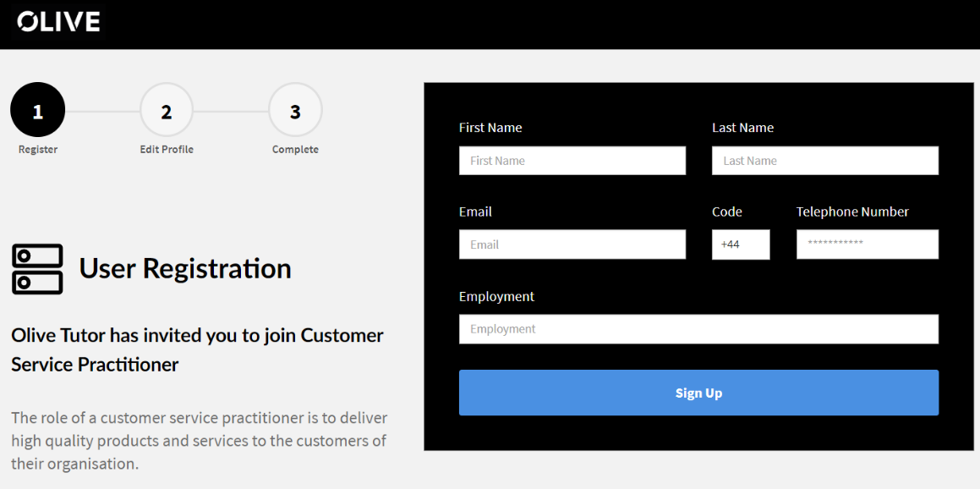This screenshot has width=980, height=489.
Task: Click step 2 Edit Profile circle indicator
Action: [x=166, y=109]
